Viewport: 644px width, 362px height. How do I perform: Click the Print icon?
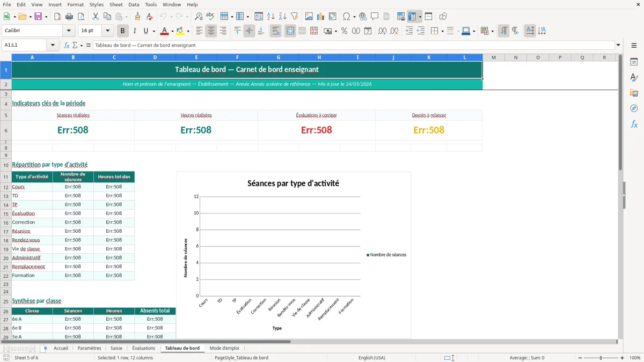click(69, 17)
